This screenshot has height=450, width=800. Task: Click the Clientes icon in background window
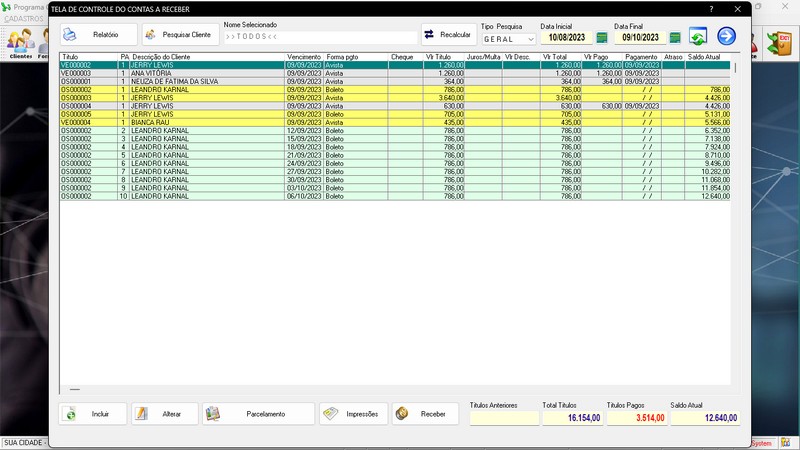click(x=20, y=43)
